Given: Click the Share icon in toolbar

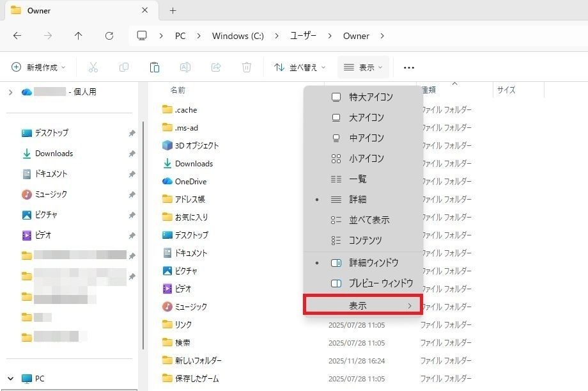Looking at the screenshot, I should [216, 67].
